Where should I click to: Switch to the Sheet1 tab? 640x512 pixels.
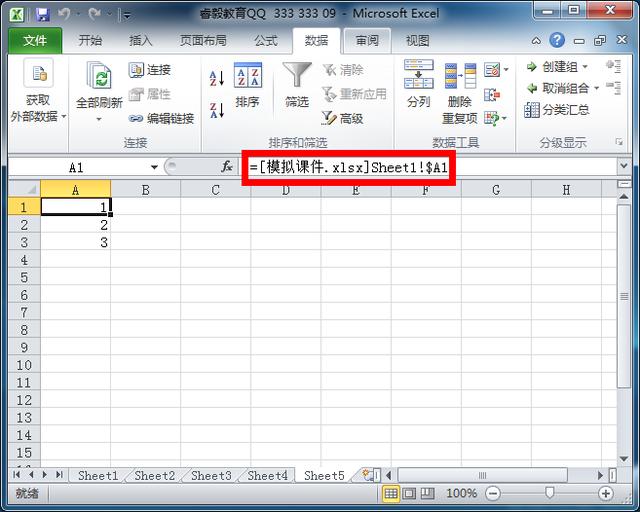[98, 476]
